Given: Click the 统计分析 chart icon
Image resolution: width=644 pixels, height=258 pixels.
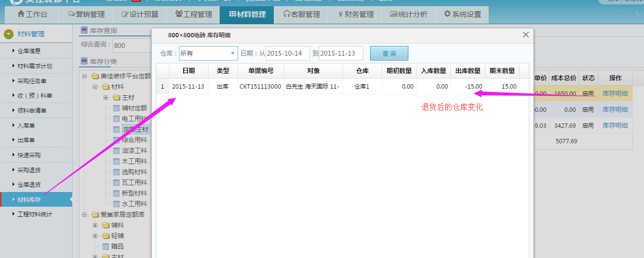Looking at the screenshot, I should coord(393,15).
